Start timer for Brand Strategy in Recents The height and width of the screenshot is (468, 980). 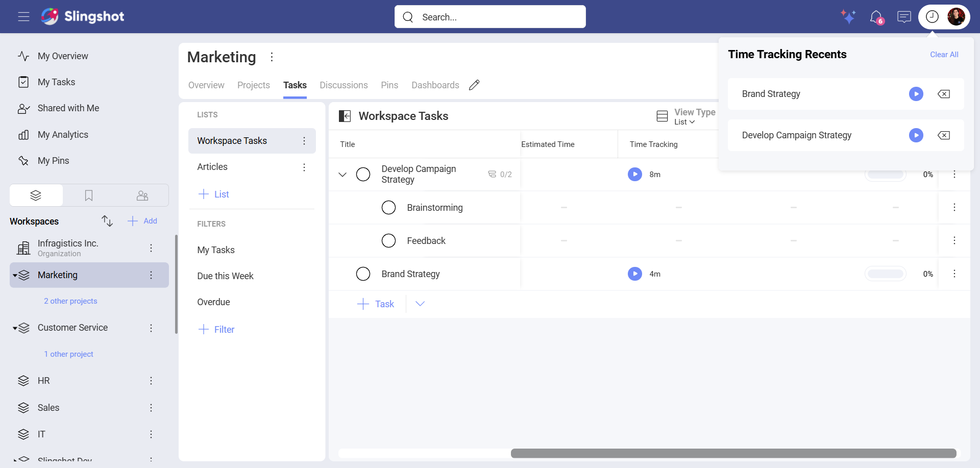[916, 94]
